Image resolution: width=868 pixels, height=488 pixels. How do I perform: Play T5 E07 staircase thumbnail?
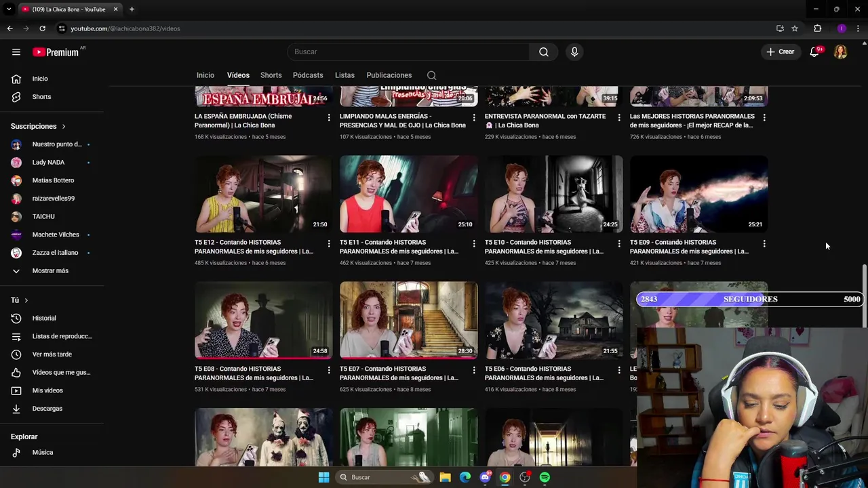pos(408,320)
